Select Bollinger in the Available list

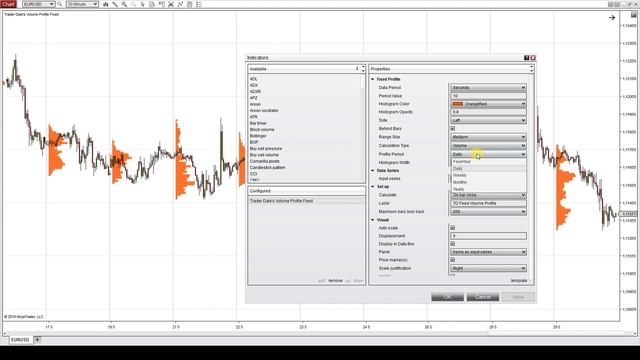click(x=258, y=136)
